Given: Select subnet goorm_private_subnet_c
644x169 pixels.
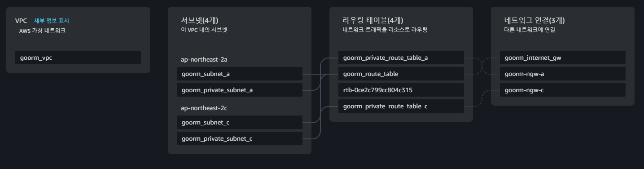Looking at the screenshot, I should tap(240, 138).
